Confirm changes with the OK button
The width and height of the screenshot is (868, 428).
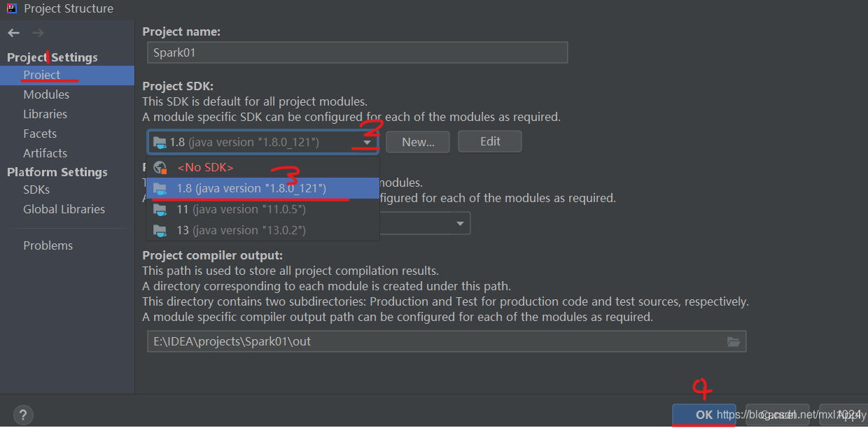[x=703, y=415]
